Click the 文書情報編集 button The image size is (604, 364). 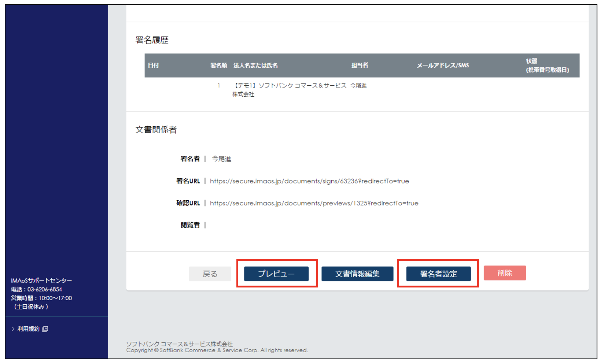(x=357, y=274)
